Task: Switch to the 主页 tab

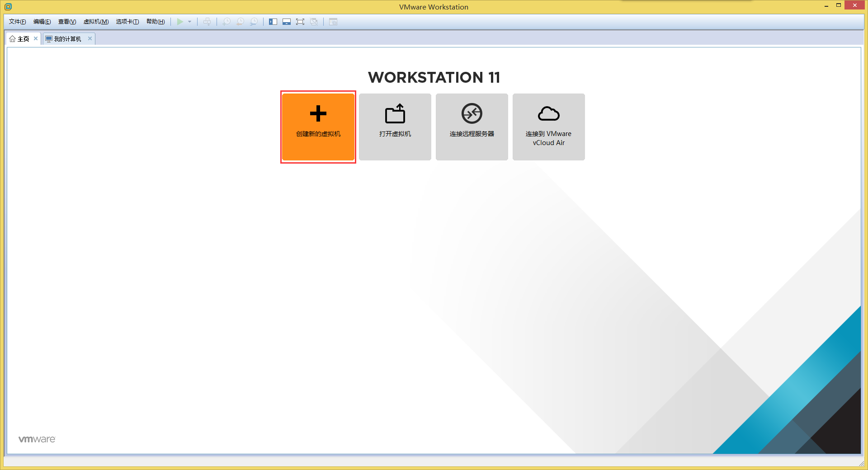Action: (x=19, y=39)
